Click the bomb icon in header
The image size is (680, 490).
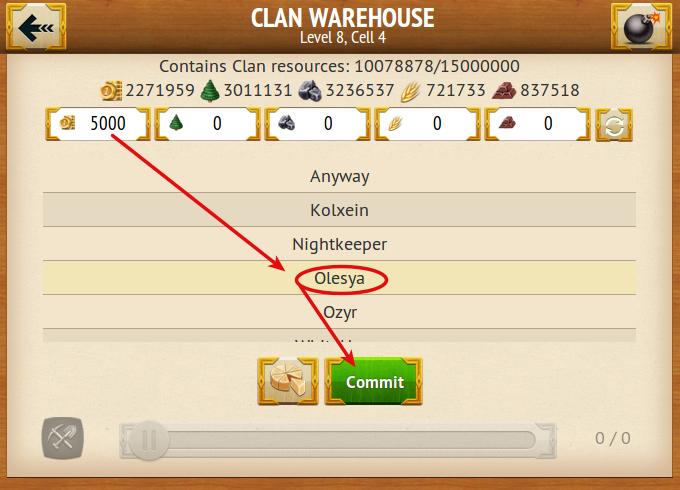coord(641,27)
